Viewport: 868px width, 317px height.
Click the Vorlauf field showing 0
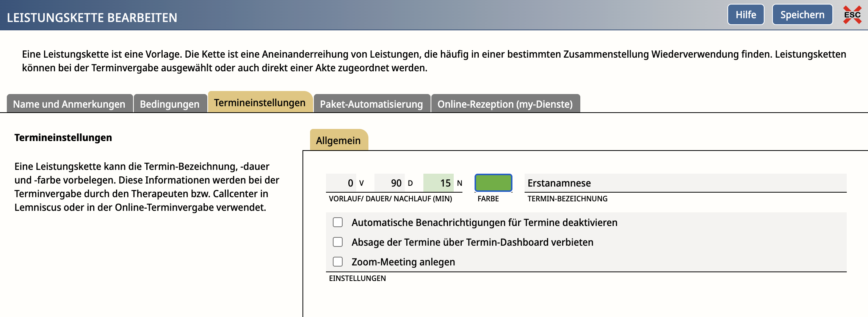[x=341, y=183]
